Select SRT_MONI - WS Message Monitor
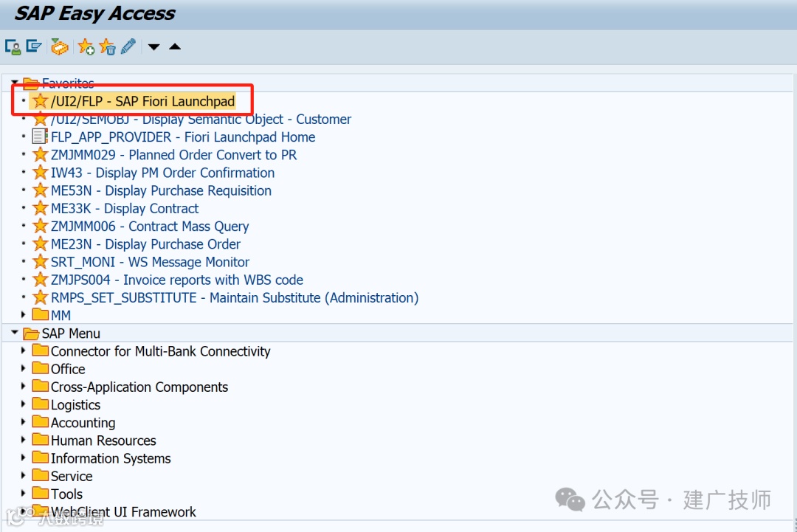This screenshot has height=532, width=797. pyautogui.click(x=150, y=262)
